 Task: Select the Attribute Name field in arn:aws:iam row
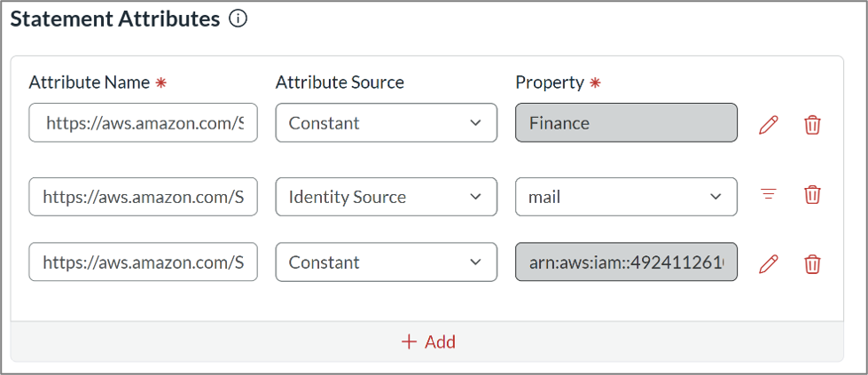click(x=143, y=262)
